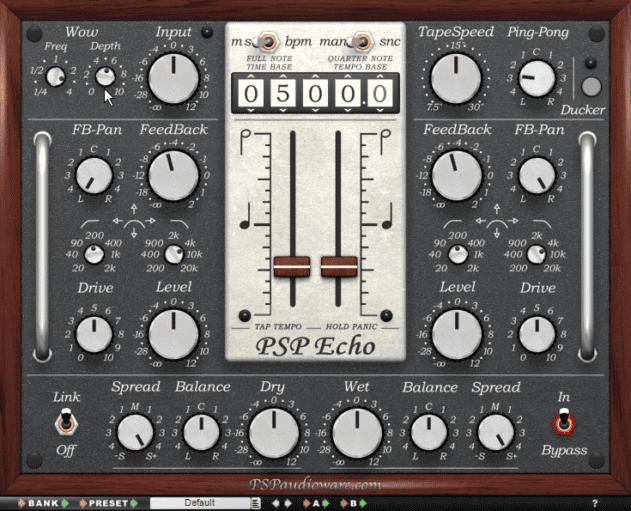This screenshot has width=631, height=511.
Task: Click the left channel Level knob
Action: [173, 334]
